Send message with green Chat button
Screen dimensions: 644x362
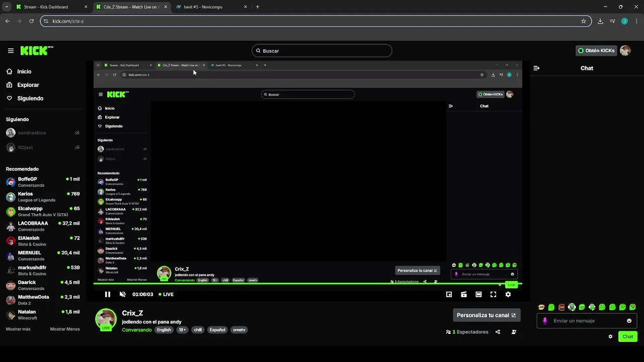[x=628, y=337]
